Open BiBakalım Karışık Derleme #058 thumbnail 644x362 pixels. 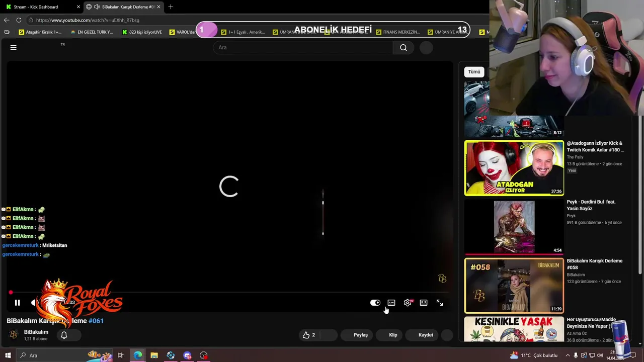pos(514,286)
